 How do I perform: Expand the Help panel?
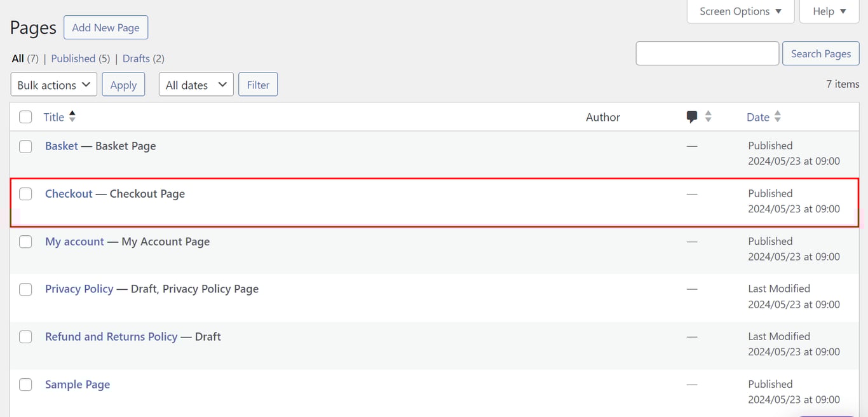coord(829,11)
